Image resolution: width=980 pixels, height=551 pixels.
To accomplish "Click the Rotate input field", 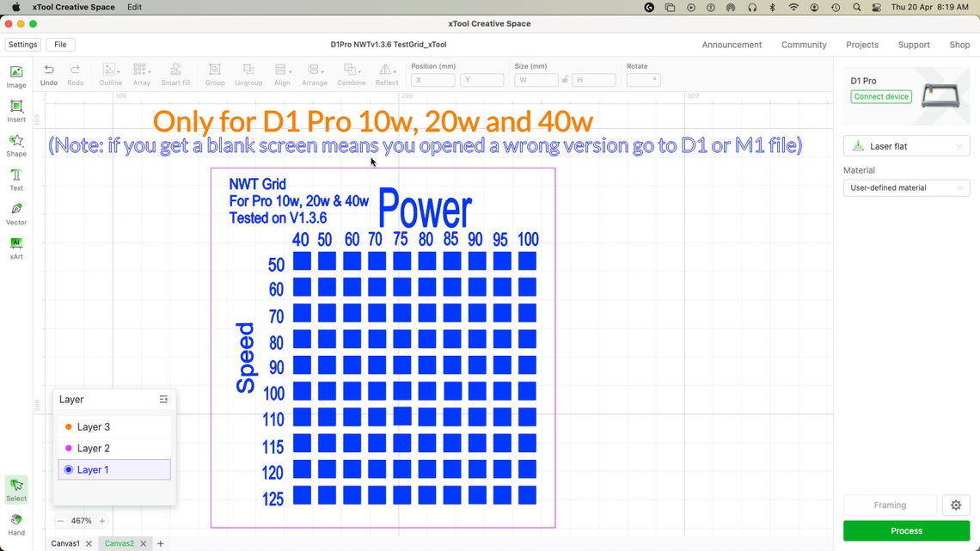I will tap(642, 79).
